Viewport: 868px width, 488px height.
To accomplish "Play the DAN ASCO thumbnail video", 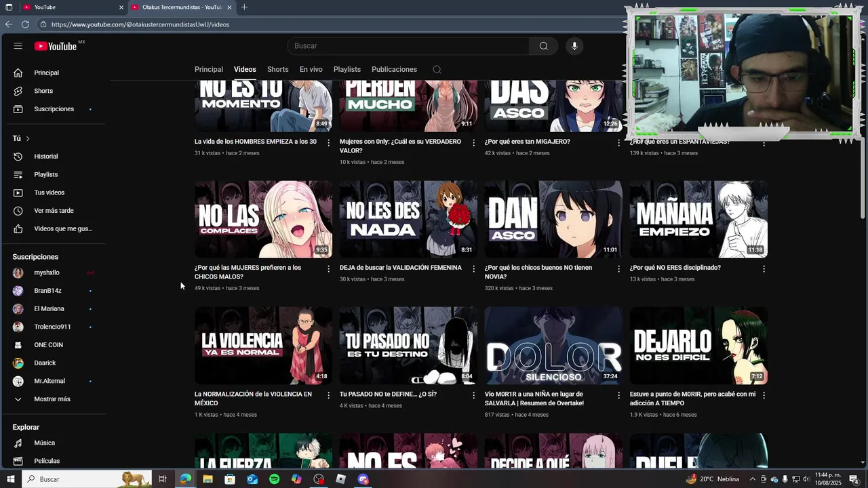I will (x=553, y=219).
